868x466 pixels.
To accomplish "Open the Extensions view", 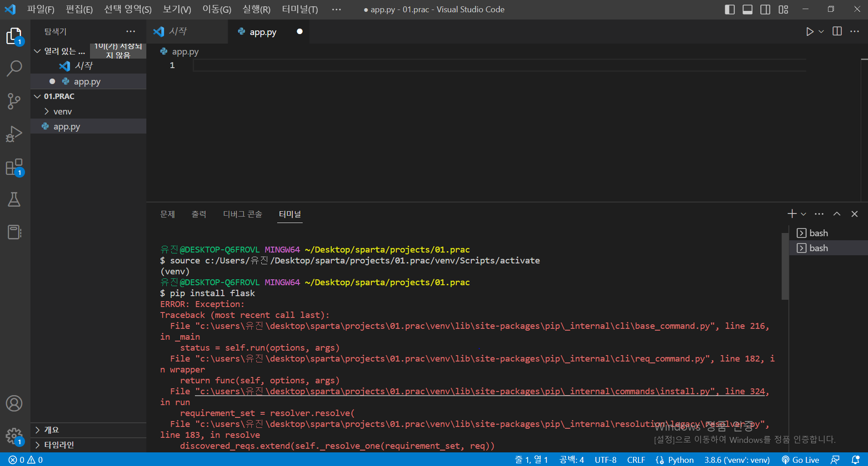I will (15, 167).
